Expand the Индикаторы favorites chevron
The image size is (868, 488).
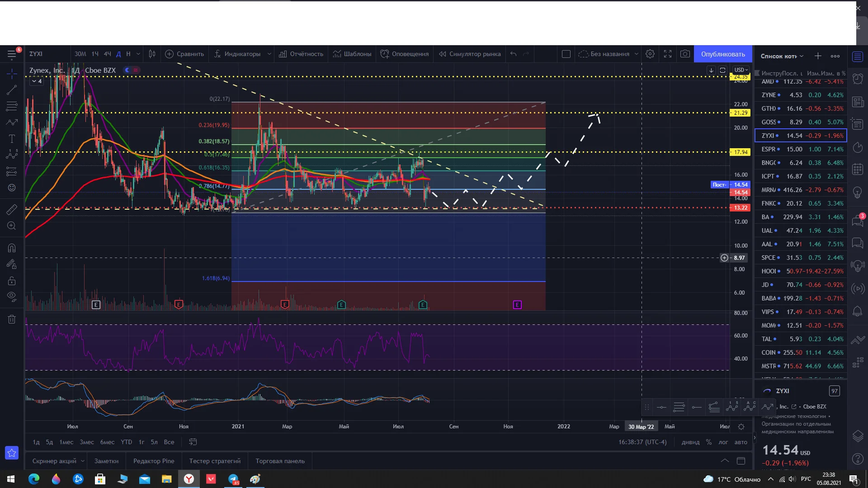tap(269, 54)
